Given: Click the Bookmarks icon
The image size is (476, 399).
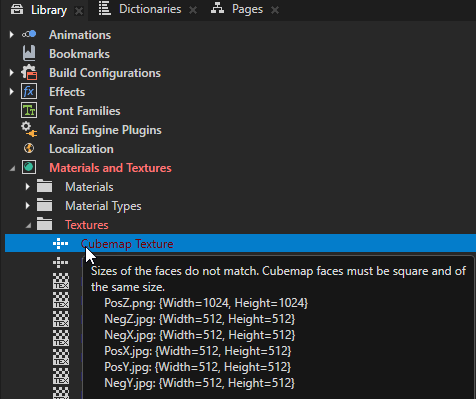Looking at the screenshot, I should (x=29, y=53).
